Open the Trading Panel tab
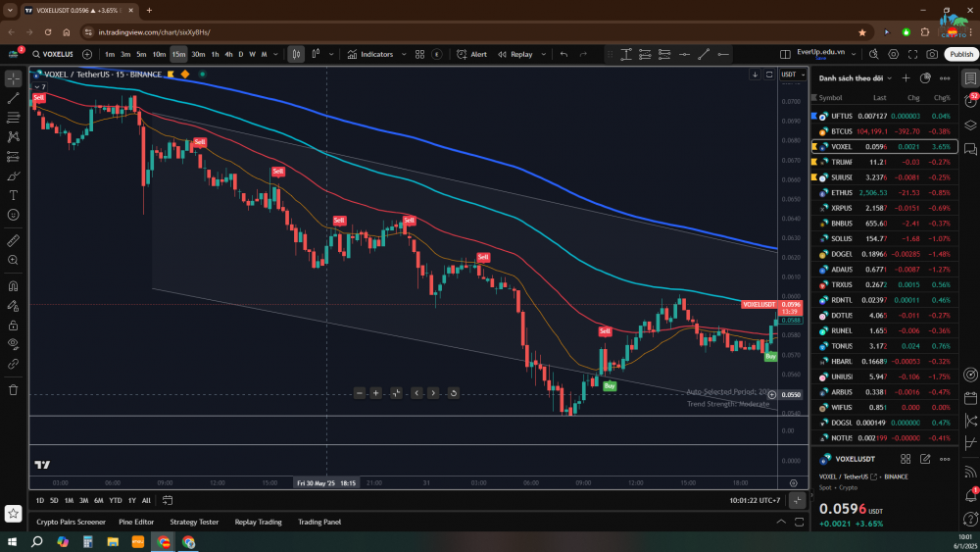Viewport: 980px width, 552px height. pos(319,522)
